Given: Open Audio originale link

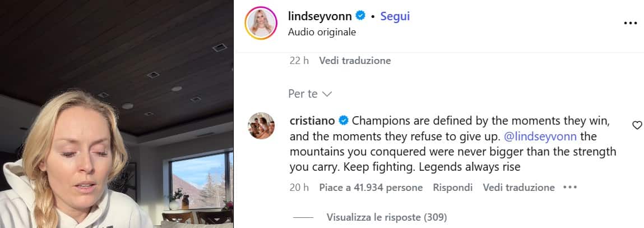Looking at the screenshot, I should coord(322,32).
